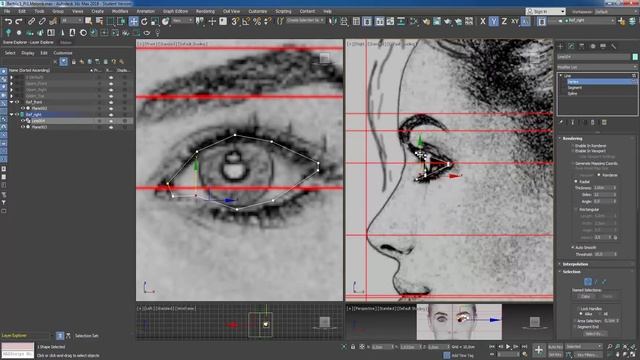Open the Graph Editors menu

pyautogui.click(x=176, y=11)
